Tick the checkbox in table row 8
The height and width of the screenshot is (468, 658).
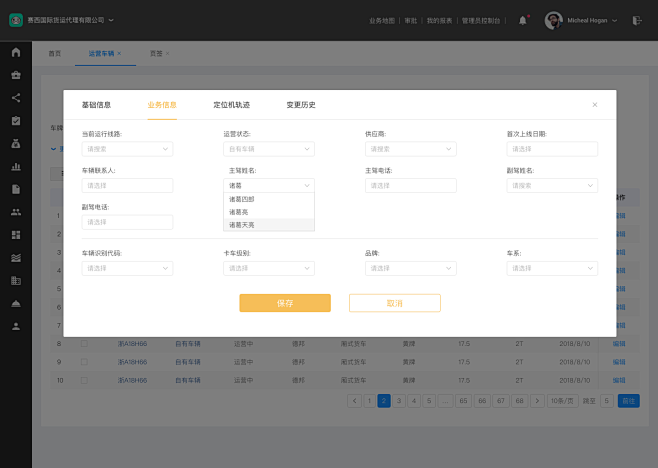tap(84, 344)
